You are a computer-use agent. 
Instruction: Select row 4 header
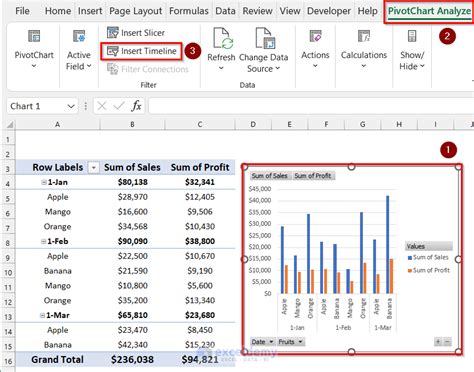(8, 183)
